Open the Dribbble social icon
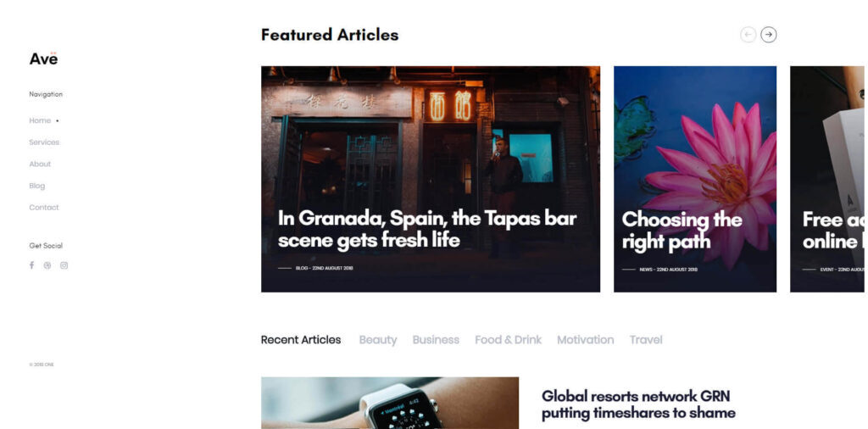This screenshot has width=868, height=429. (47, 265)
